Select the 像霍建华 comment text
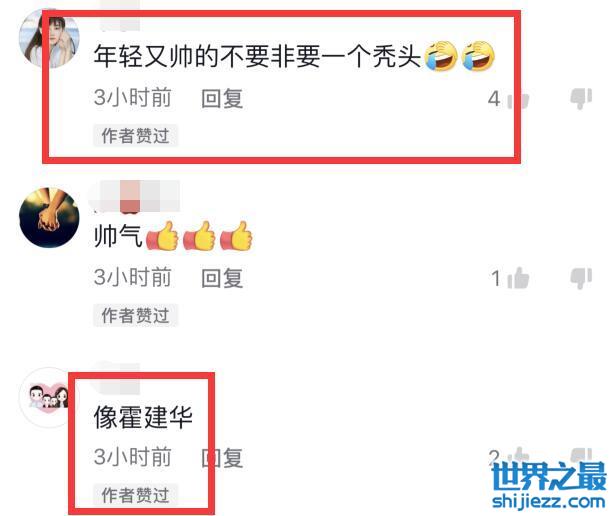616x516 pixels. tap(143, 417)
